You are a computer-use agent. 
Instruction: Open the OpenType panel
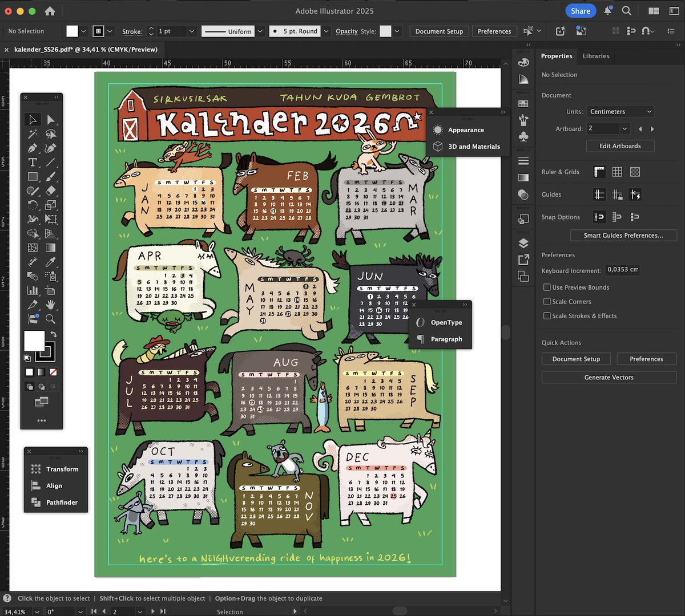pyautogui.click(x=441, y=322)
